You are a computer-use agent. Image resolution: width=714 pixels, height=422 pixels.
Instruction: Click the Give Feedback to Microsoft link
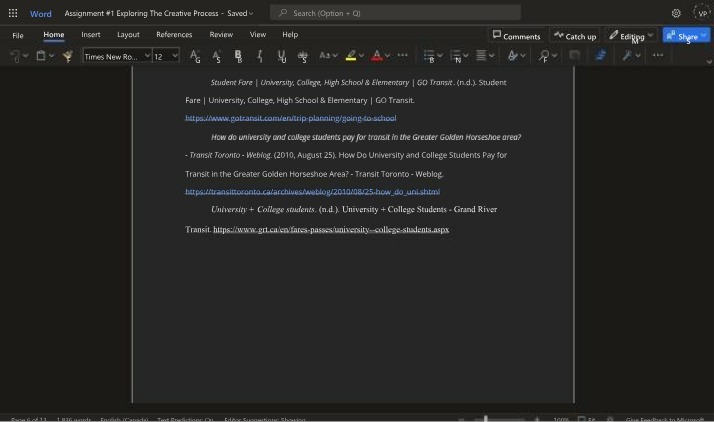[665, 419]
